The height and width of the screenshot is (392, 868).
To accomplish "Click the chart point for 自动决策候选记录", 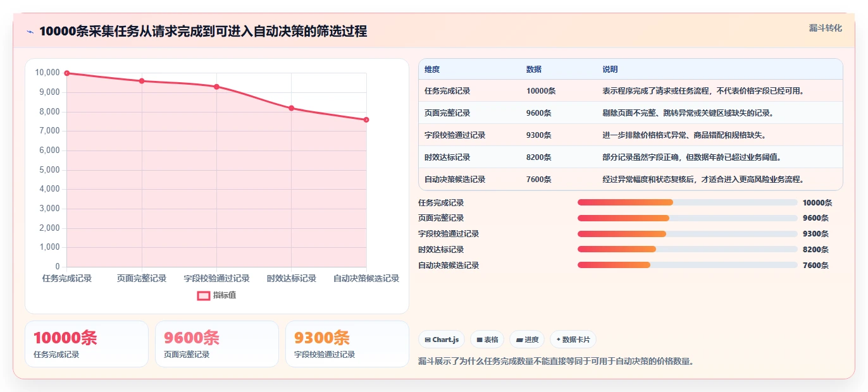I will [366, 119].
